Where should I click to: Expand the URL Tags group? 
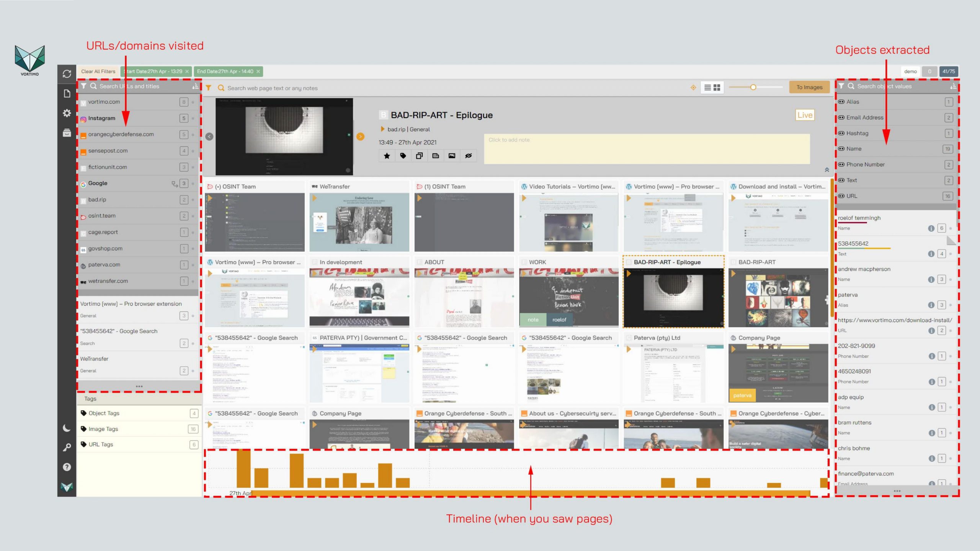[139, 444]
